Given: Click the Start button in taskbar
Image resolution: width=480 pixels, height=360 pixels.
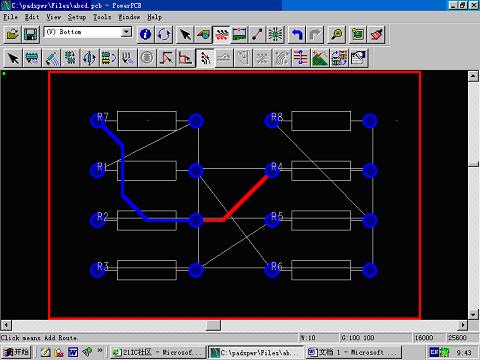Looking at the screenshot, I should 16,352.
